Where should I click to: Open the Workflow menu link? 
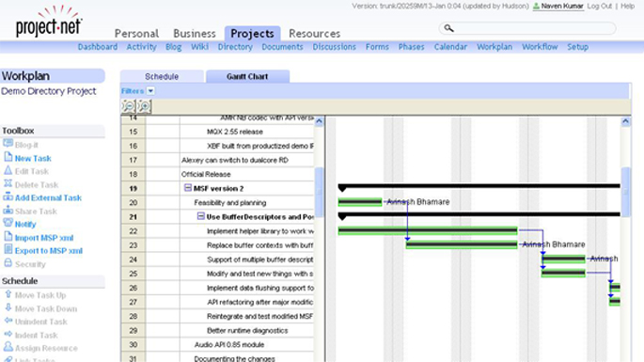pyautogui.click(x=540, y=47)
